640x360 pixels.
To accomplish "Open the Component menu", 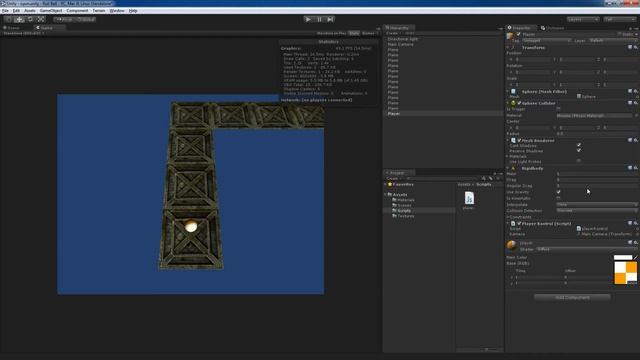I will coord(77,11).
